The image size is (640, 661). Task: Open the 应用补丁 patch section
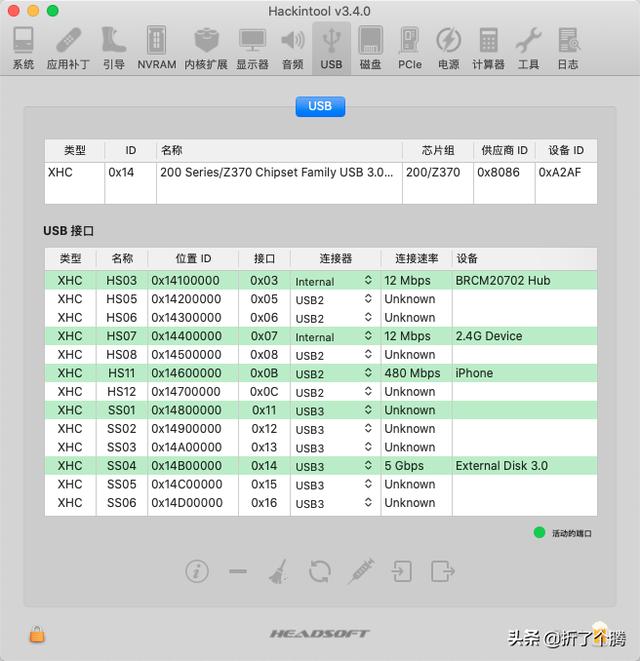68,48
